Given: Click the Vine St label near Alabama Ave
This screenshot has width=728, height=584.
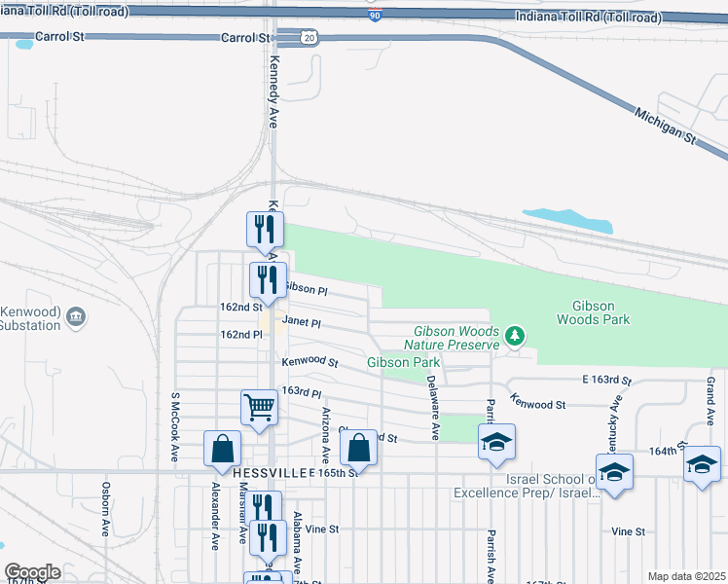Looking at the screenshot, I should pyautogui.click(x=322, y=529).
